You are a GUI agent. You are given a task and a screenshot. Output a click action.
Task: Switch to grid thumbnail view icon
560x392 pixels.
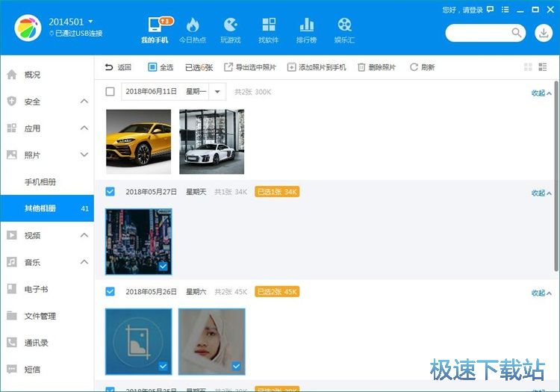528,66
